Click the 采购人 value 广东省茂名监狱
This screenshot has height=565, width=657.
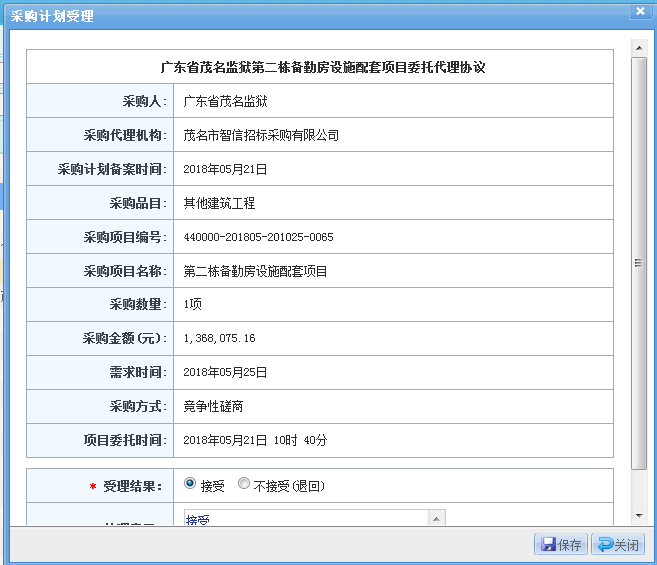(x=225, y=101)
